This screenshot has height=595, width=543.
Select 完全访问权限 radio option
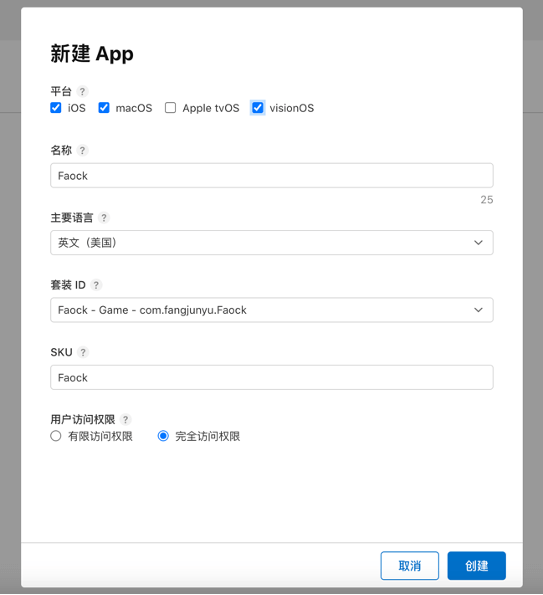163,436
